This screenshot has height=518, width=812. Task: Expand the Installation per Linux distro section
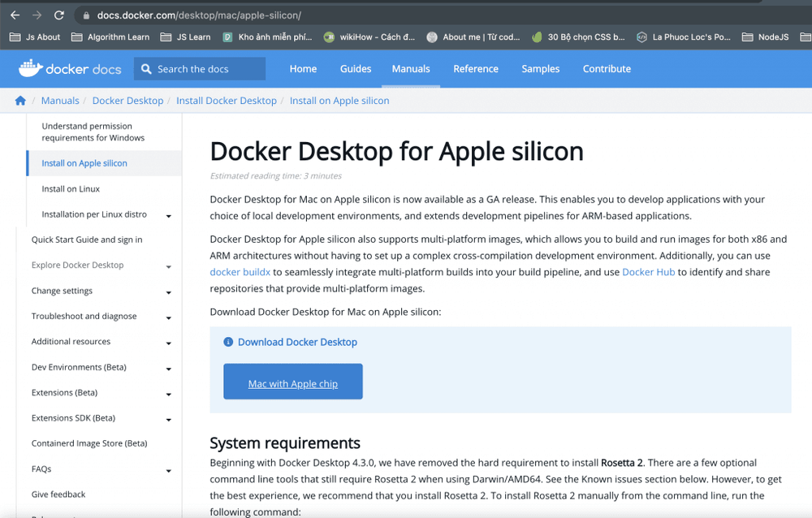pos(169,214)
